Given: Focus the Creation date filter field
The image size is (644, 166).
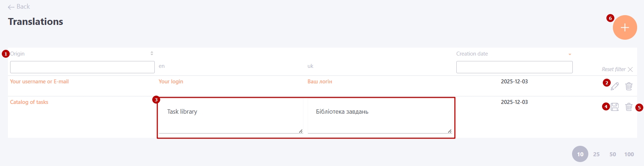Looking at the screenshot, I should point(514,67).
